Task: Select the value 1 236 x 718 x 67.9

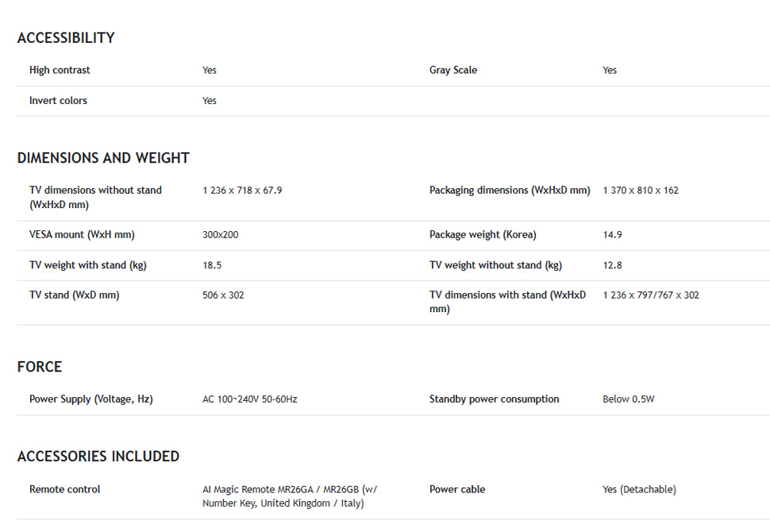Action: click(x=242, y=190)
